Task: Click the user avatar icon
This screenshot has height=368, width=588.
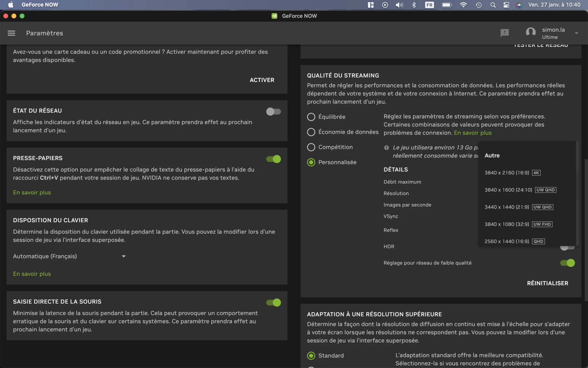Action: [531, 32]
